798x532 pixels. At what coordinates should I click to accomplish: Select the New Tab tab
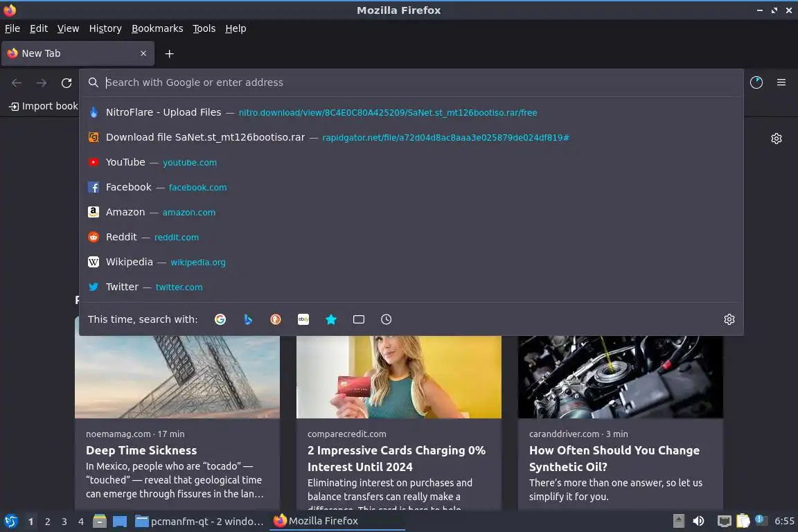[78, 53]
